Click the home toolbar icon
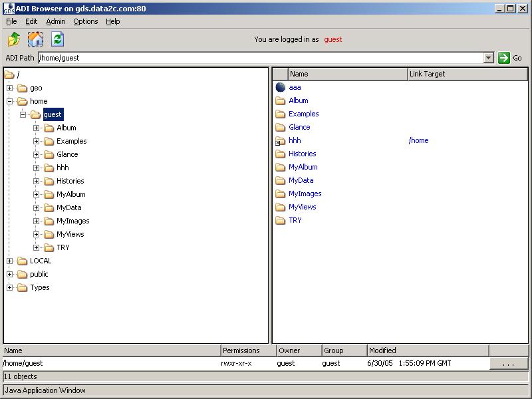The height and width of the screenshot is (399, 532). tap(36, 39)
